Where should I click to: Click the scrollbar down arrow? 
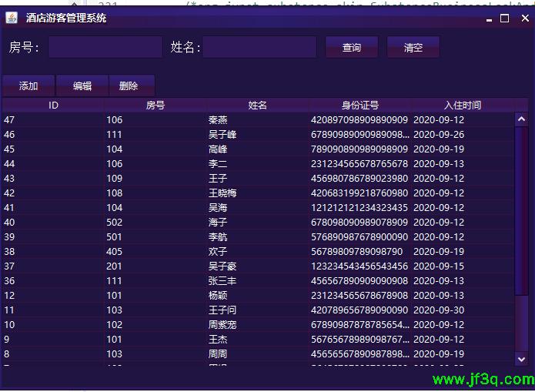pyautogui.click(x=521, y=359)
